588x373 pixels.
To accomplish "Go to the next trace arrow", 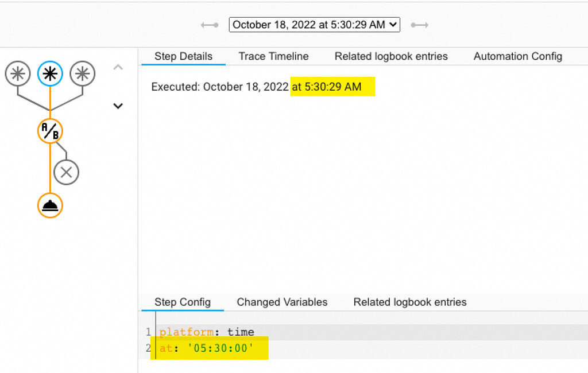I will (x=420, y=25).
